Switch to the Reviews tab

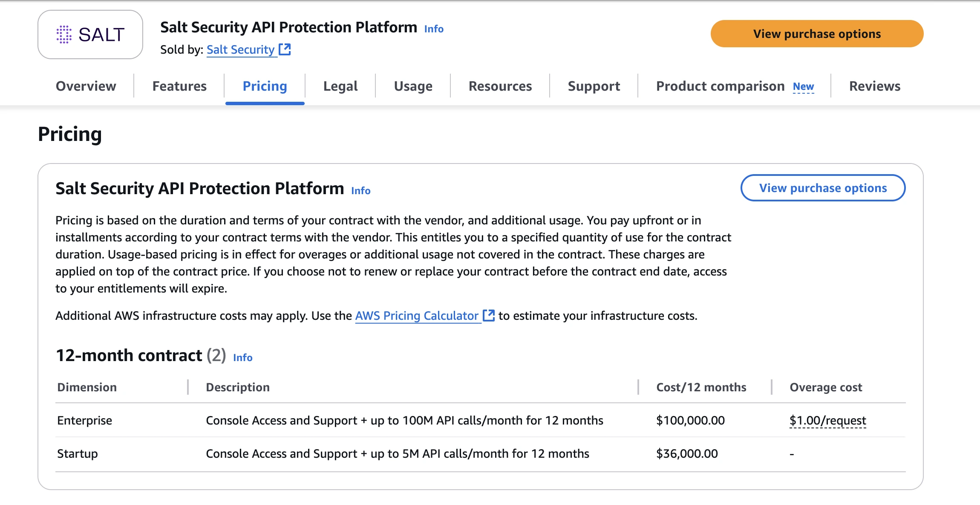point(874,86)
